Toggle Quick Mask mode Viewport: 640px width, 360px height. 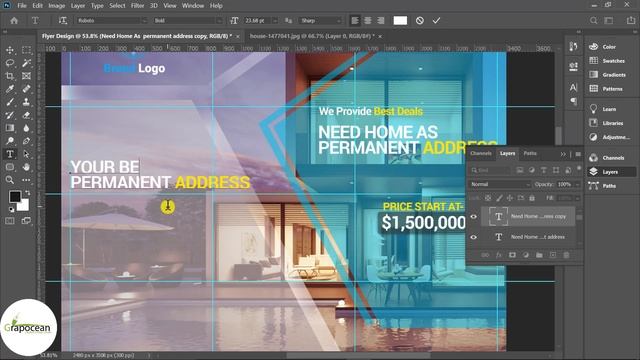point(10,221)
